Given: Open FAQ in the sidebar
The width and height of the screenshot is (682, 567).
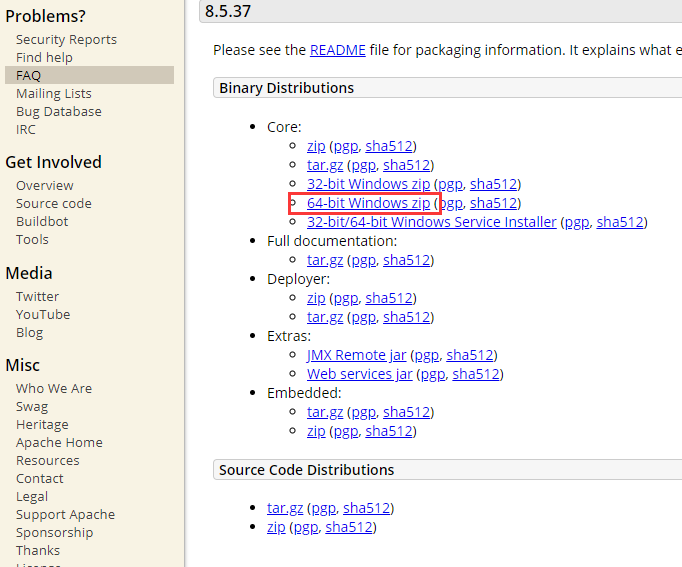Looking at the screenshot, I should point(28,75).
